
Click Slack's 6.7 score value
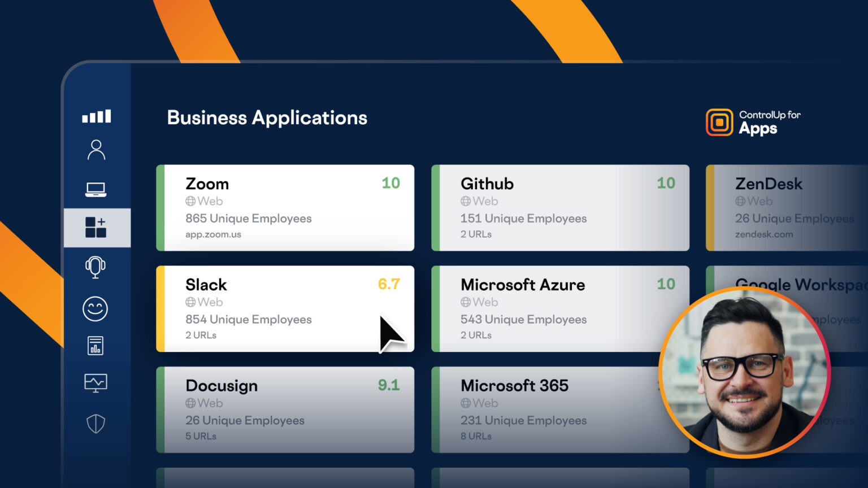coord(389,284)
